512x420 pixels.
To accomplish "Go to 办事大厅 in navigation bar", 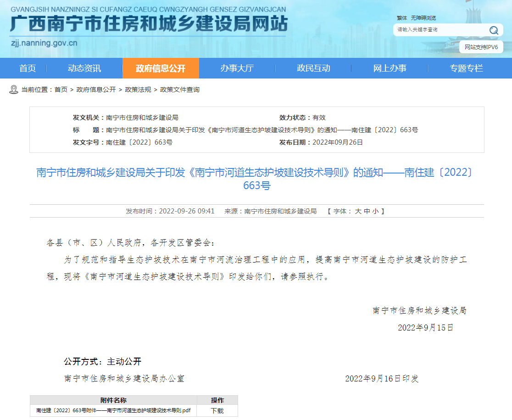I will [237, 68].
